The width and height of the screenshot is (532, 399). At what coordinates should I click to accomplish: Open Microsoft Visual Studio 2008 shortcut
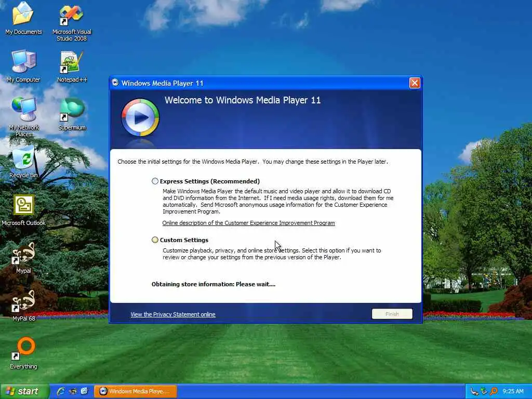point(72,22)
